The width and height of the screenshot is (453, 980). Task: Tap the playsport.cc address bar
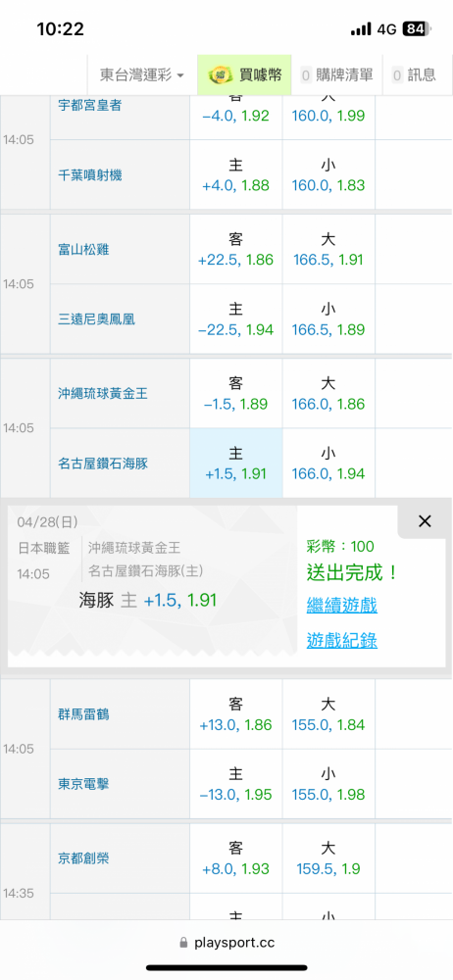226,943
